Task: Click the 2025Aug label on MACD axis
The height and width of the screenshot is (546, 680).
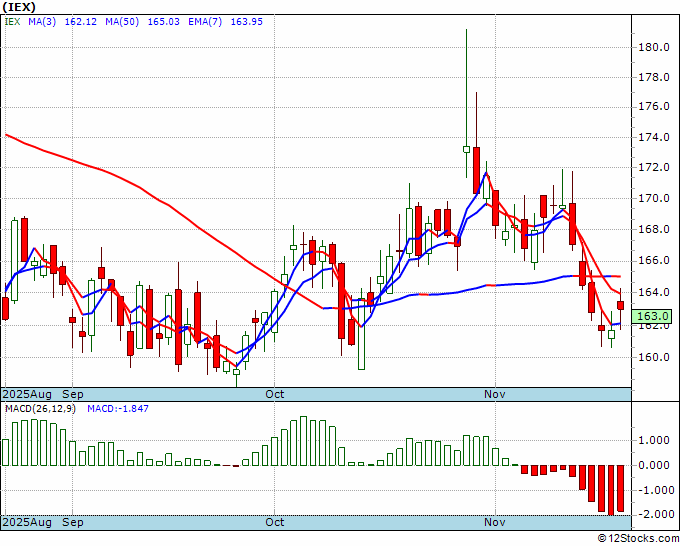Action: [27, 522]
